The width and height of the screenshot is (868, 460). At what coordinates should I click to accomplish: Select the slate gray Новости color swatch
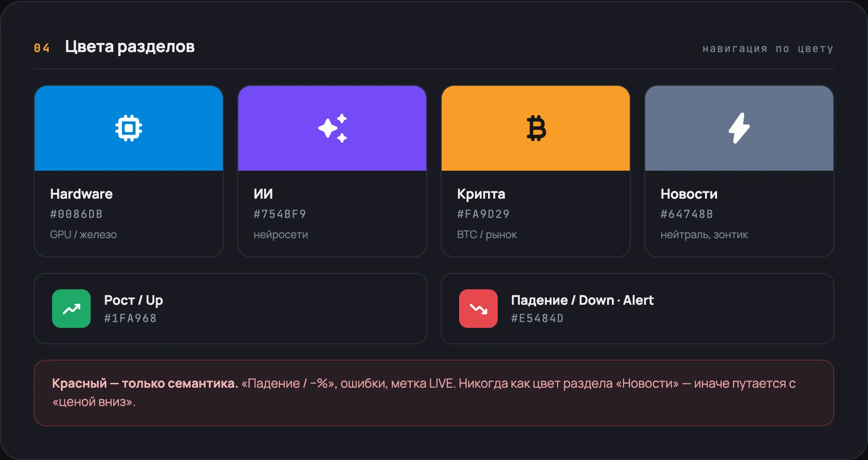(739, 128)
